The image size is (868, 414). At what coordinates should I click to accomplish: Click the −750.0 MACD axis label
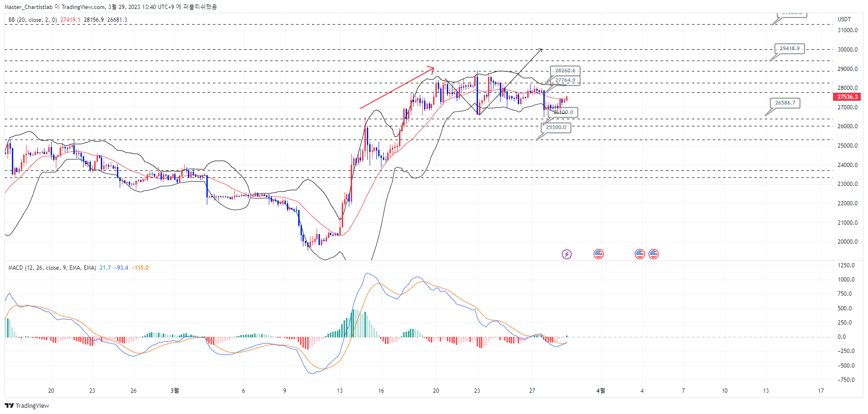(846, 380)
